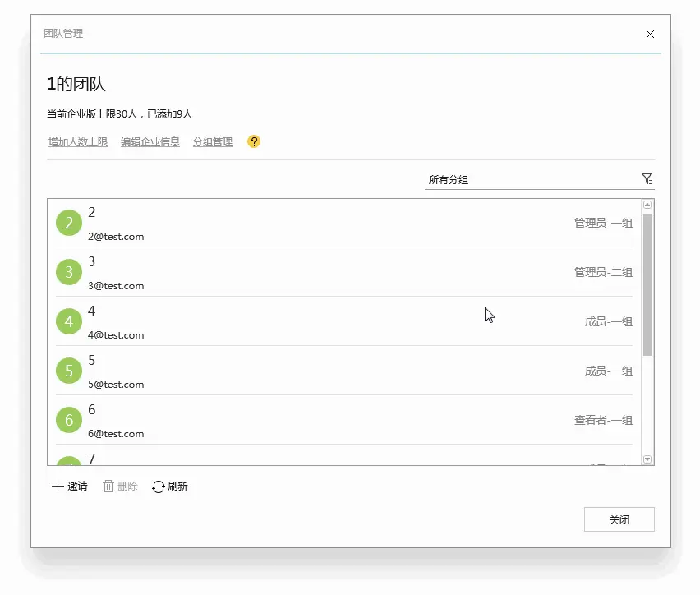Screen dimensions: 700x595
Task: Open role selector showing 管理员-一组 for member 2
Action: 603,222
